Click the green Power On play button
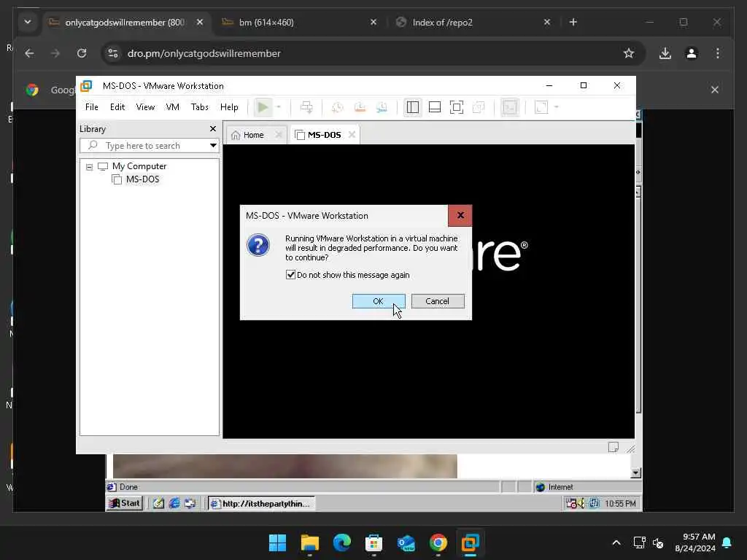This screenshot has height=560, width=747. coord(263,107)
